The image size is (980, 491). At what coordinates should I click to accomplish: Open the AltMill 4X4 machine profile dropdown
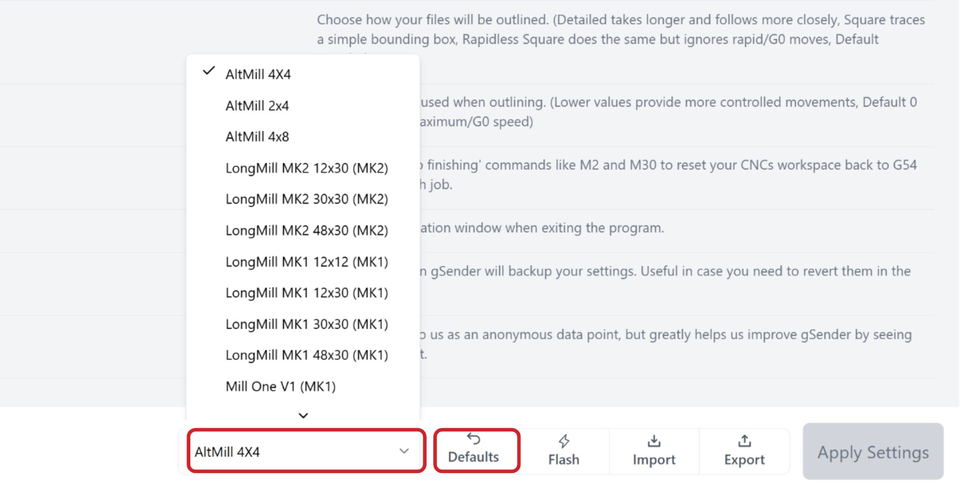306,451
